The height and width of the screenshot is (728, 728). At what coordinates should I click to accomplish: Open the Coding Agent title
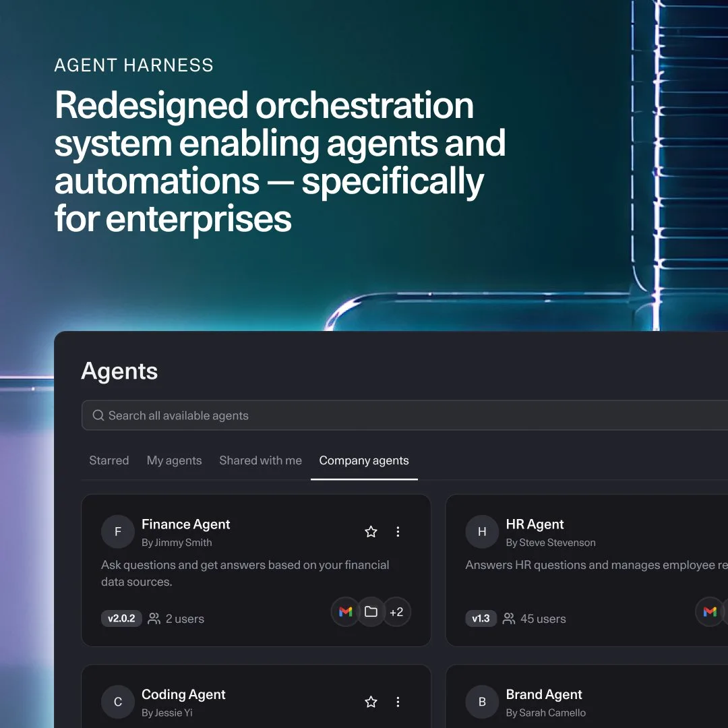point(183,694)
